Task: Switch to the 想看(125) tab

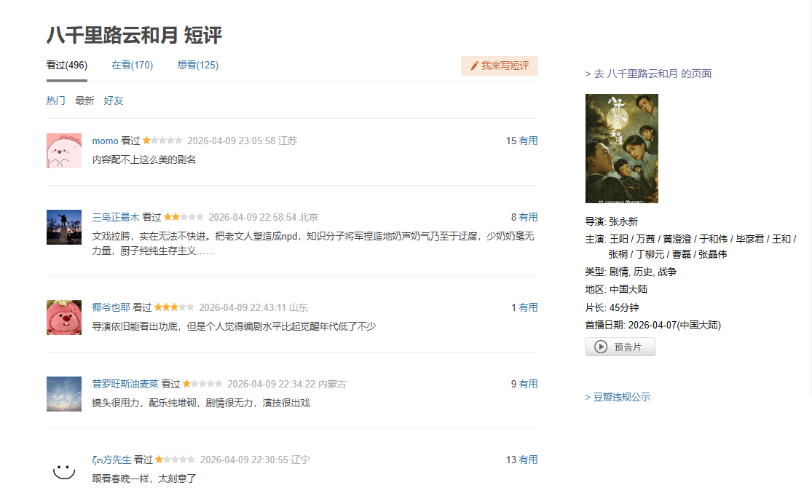Action: tap(197, 65)
